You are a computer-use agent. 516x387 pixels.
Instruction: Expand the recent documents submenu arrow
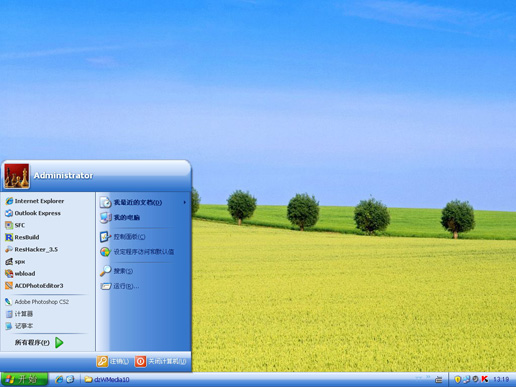[185, 202]
